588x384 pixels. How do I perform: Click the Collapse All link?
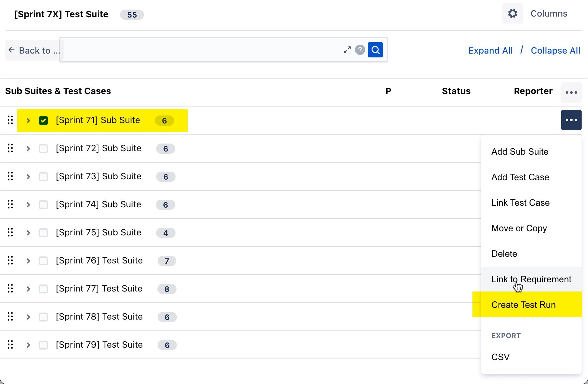pyautogui.click(x=555, y=50)
